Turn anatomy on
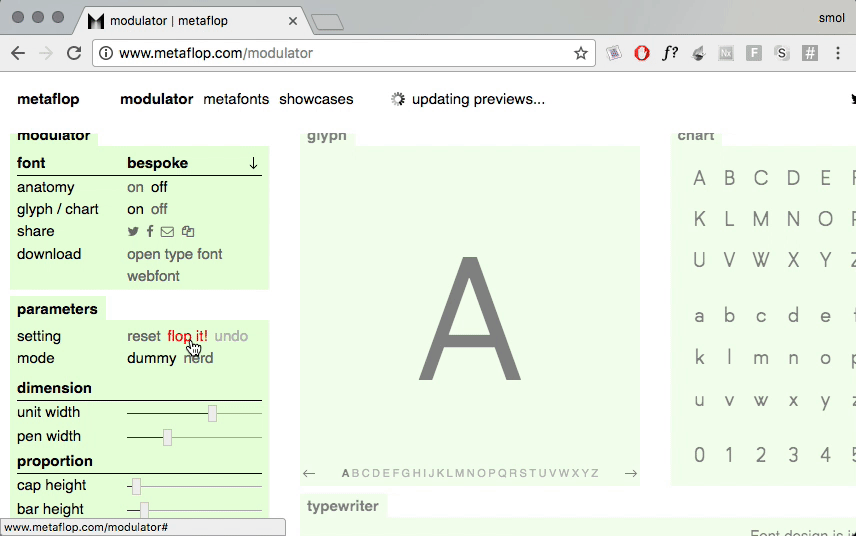Image resolution: width=856 pixels, height=536 pixels. (135, 187)
